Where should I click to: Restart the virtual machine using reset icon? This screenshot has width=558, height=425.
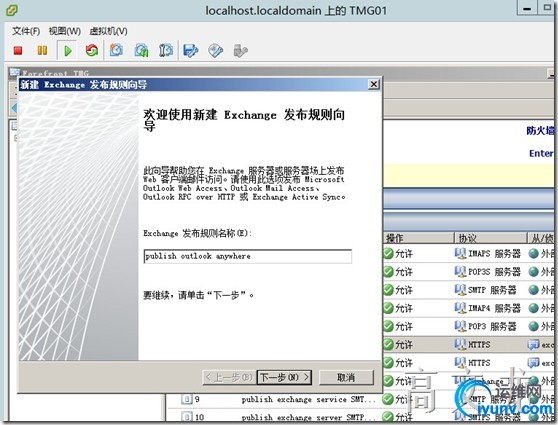coord(92,50)
